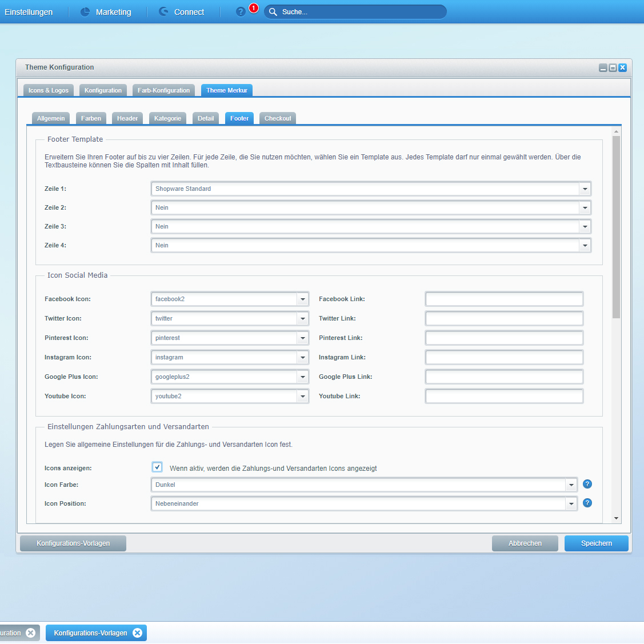This screenshot has width=644, height=644.
Task: Click the Speichern button
Action: click(x=596, y=543)
